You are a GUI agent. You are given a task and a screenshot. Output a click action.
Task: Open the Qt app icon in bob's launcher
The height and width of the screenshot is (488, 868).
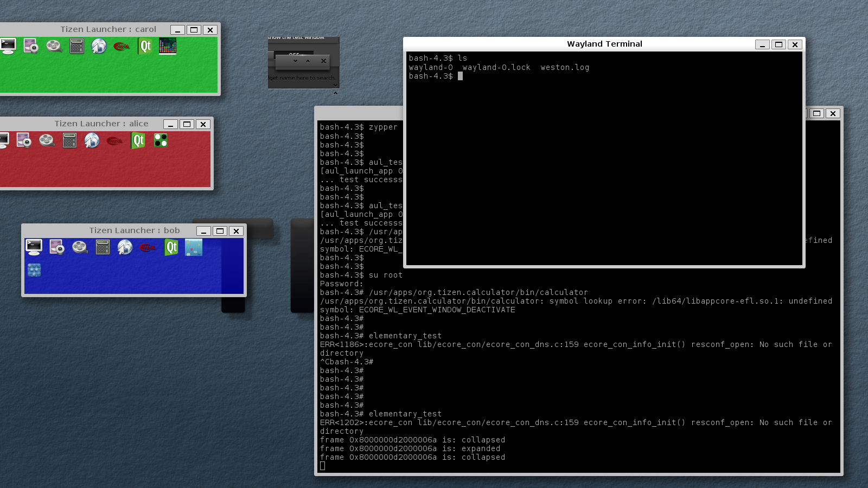(171, 247)
